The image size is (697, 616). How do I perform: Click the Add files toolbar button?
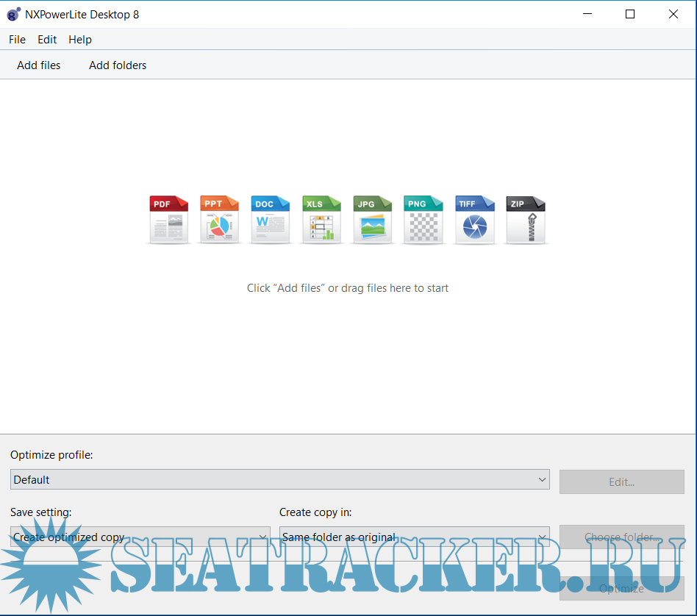(39, 65)
